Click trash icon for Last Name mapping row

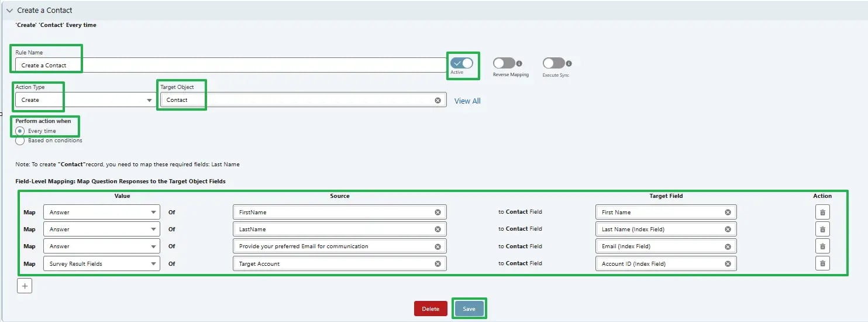822,229
